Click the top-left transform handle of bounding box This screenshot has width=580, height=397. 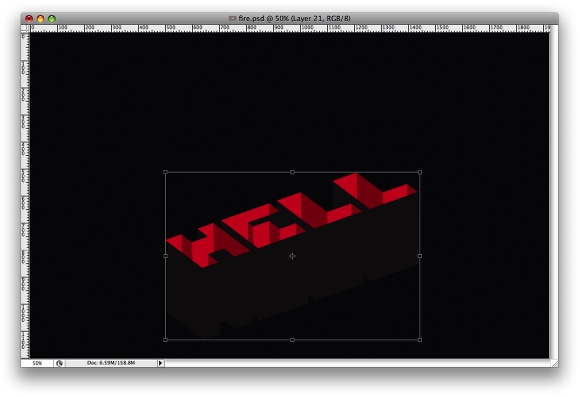tap(165, 172)
